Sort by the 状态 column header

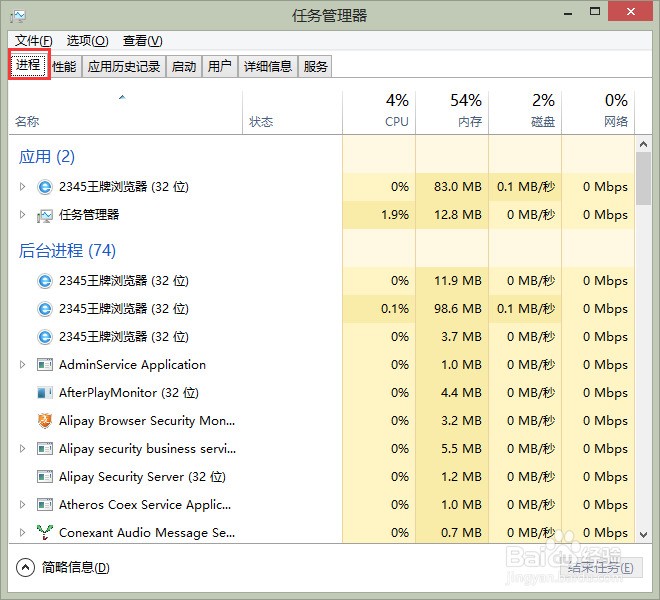click(x=293, y=113)
